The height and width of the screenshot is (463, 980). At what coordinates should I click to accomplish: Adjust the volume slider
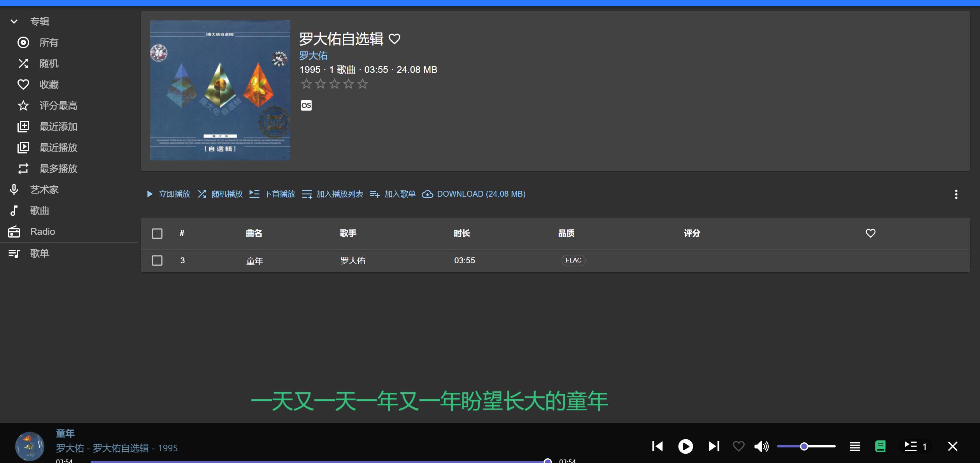pyautogui.click(x=806, y=446)
